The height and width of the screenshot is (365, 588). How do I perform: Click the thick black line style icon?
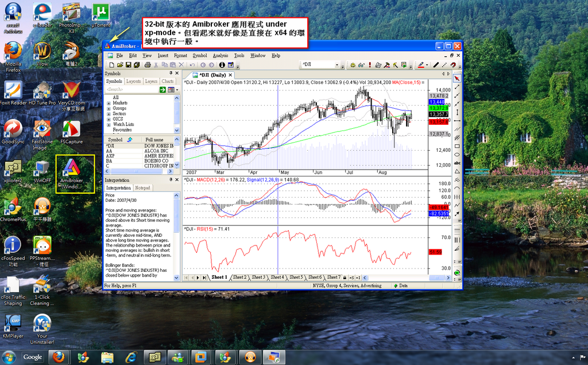[x=436, y=65]
